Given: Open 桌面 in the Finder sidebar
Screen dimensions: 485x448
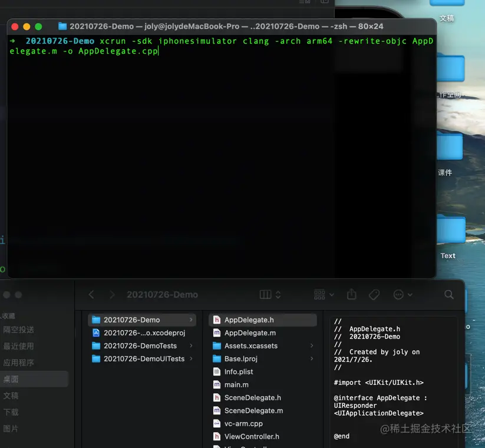Looking at the screenshot, I should coord(34,379).
